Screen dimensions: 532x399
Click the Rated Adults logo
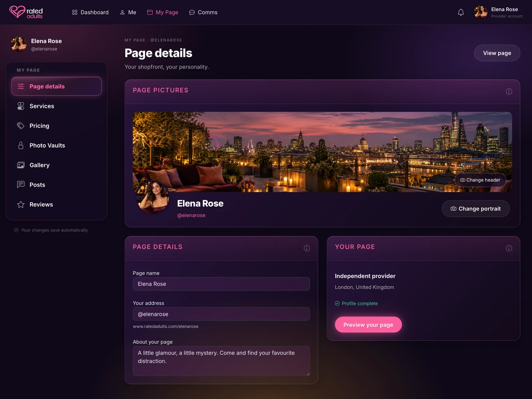[x=26, y=12]
